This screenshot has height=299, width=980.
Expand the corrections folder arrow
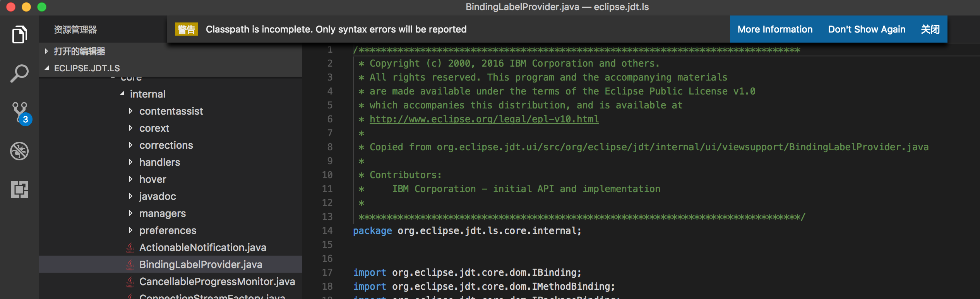(x=131, y=145)
